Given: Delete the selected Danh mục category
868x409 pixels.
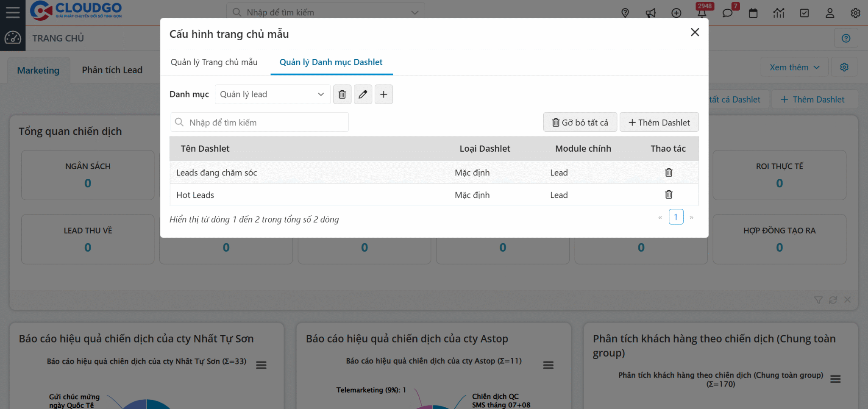Looking at the screenshot, I should point(342,94).
